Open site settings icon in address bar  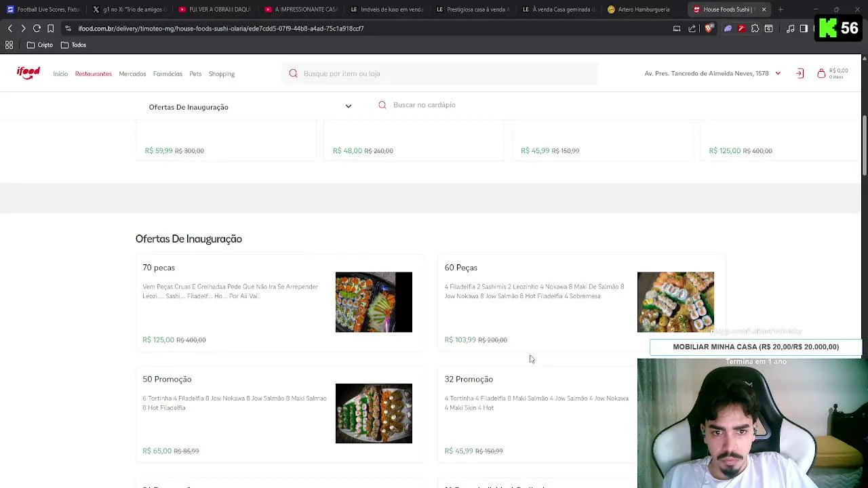pyautogui.click(x=68, y=28)
